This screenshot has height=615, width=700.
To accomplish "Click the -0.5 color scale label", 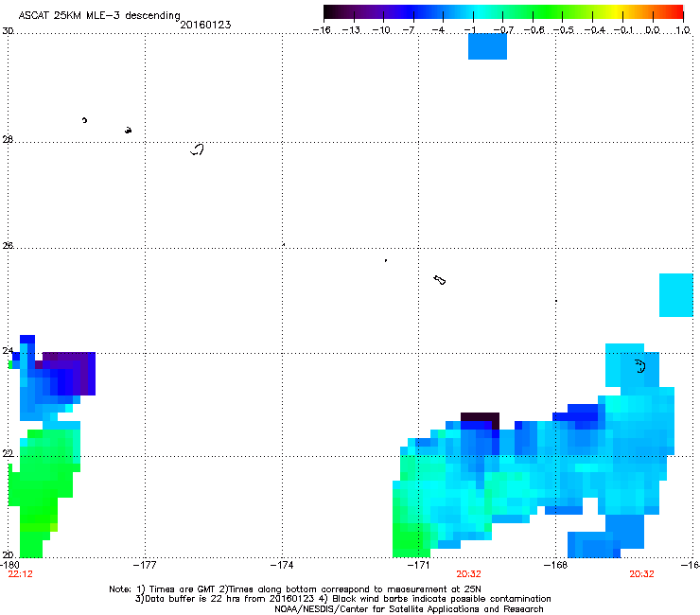I will (x=563, y=30).
